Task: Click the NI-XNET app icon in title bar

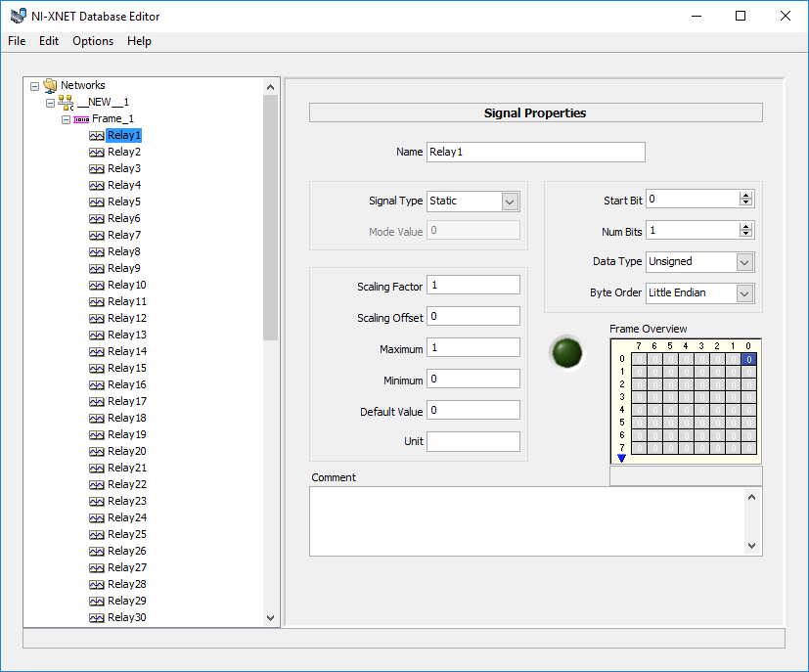Action: click(x=18, y=16)
